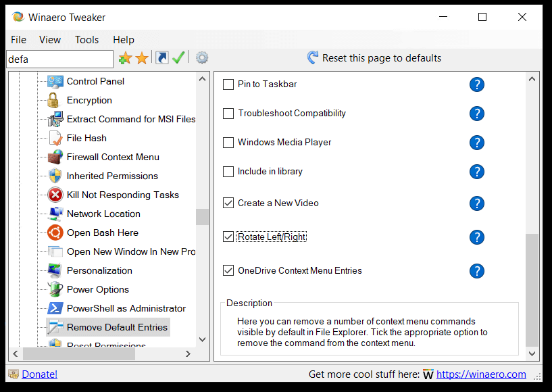552x392 pixels.
Task: Uncheck OneDrive Context Menu Entries
Action: pyautogui.click(x=228, y=271)
